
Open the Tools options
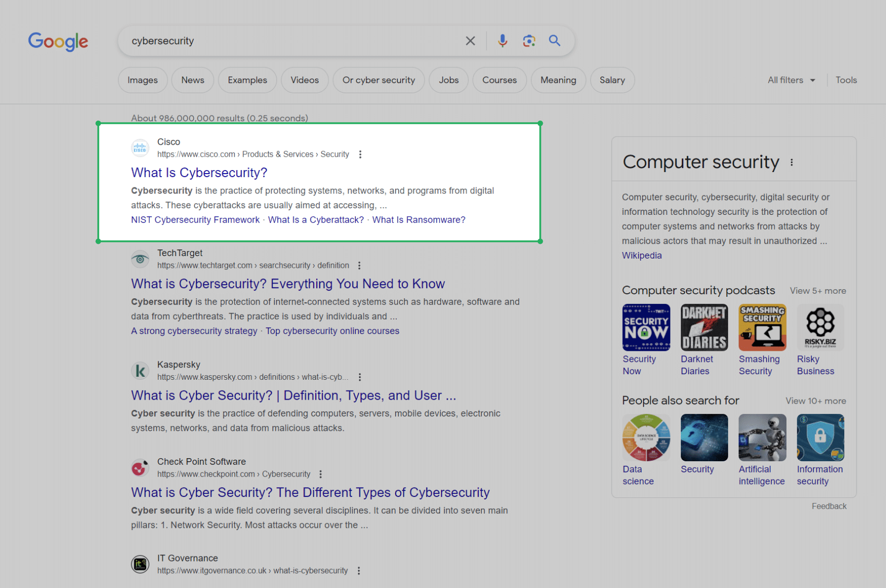(846, 80)
